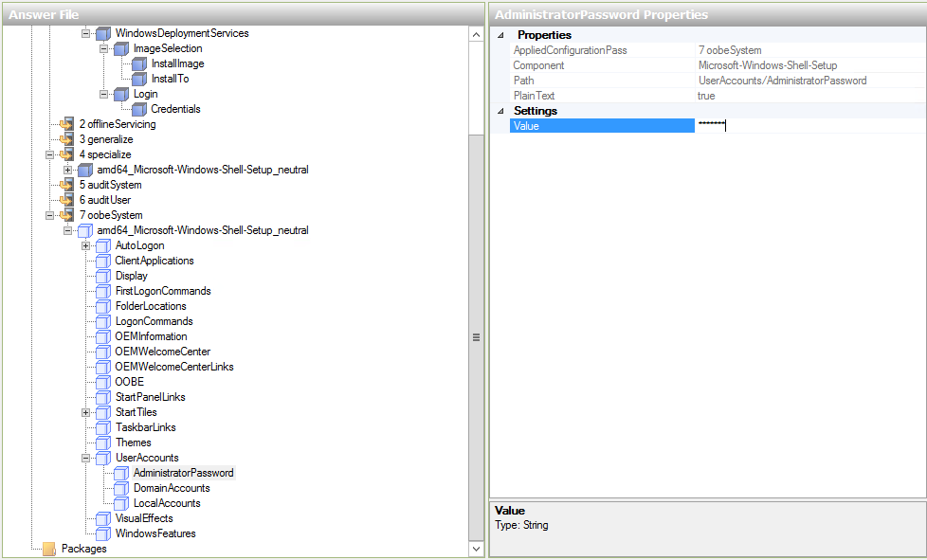Click the OEMInformation component icon
Screen dimensions: 927x560
pyautogui.click(x=103, y=336)
